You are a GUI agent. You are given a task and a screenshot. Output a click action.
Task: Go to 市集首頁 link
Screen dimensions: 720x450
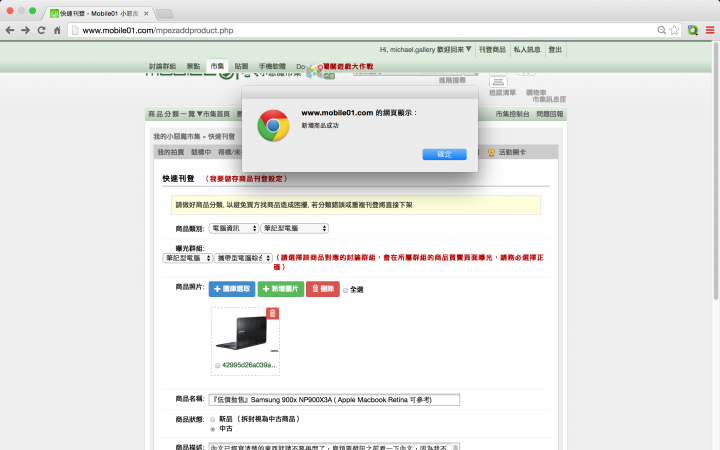216,114
